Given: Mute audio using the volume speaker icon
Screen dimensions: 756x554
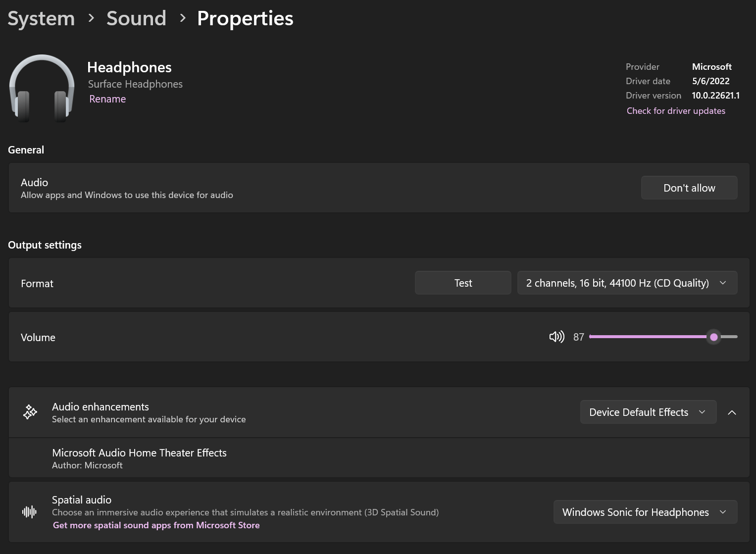Looking at the screenshot, I should (x=557, y=337).
